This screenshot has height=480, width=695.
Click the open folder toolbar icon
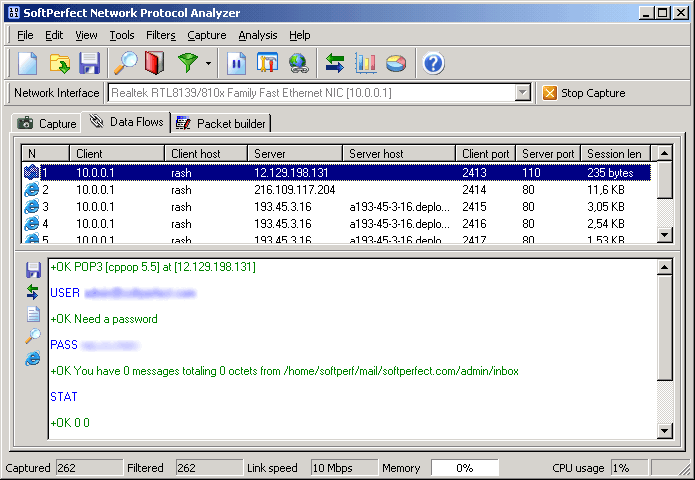(59, 64)
